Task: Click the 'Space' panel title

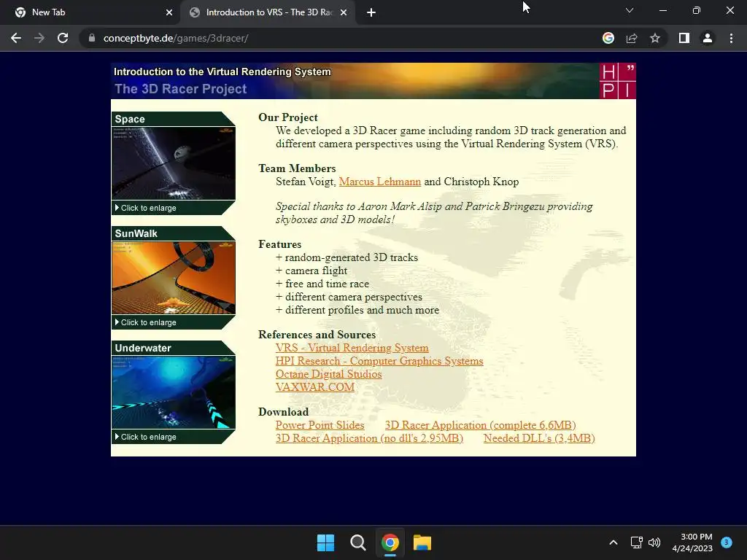Action: tap(130, 119)
